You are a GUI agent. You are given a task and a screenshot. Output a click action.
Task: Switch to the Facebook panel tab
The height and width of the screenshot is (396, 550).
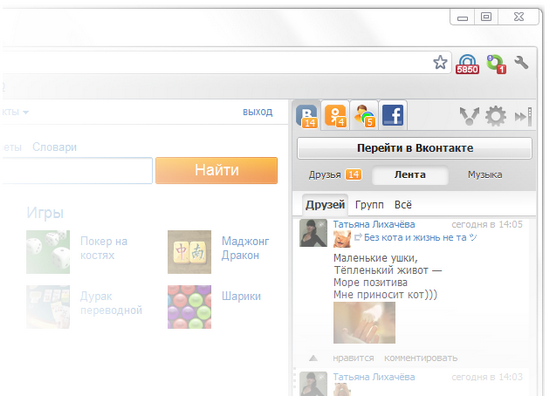393,115
